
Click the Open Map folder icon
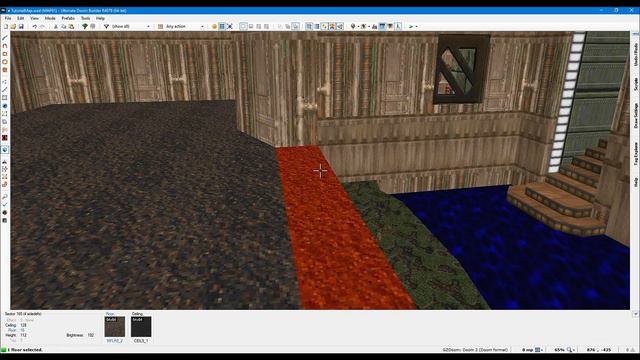click(x=13, y=27)
